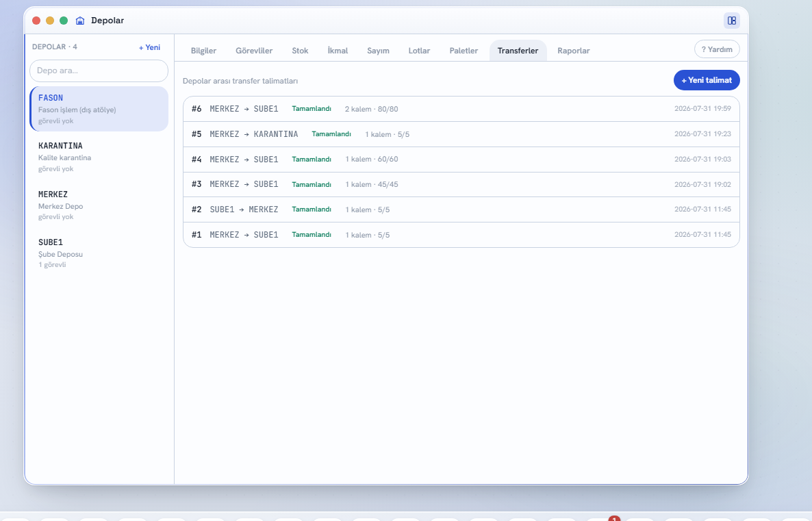Select the Transferler tab

518,51
